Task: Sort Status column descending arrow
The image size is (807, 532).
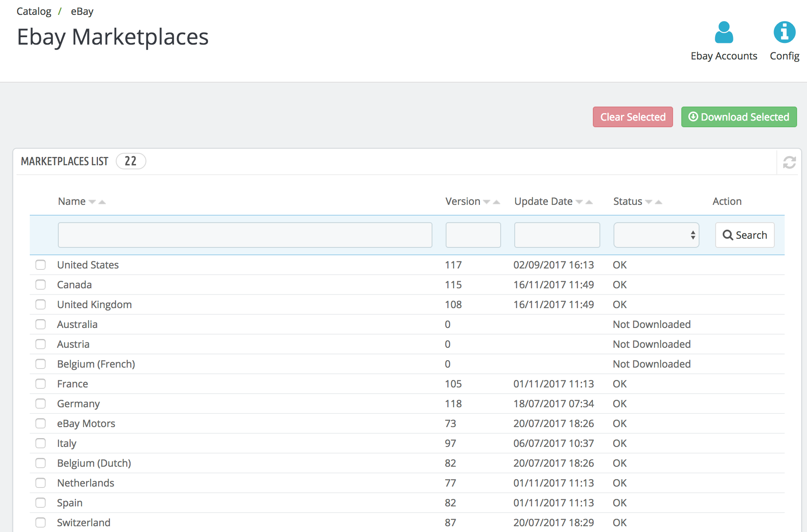Action: coord(649,202)
